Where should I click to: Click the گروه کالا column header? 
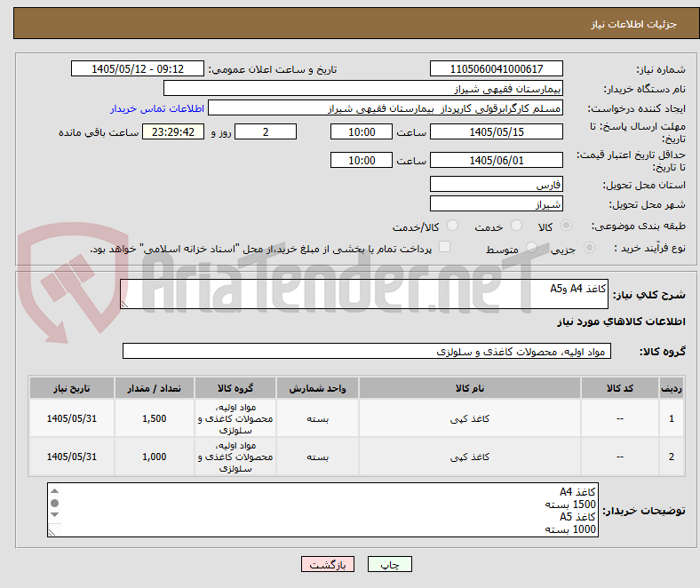(x=235, y=387)
